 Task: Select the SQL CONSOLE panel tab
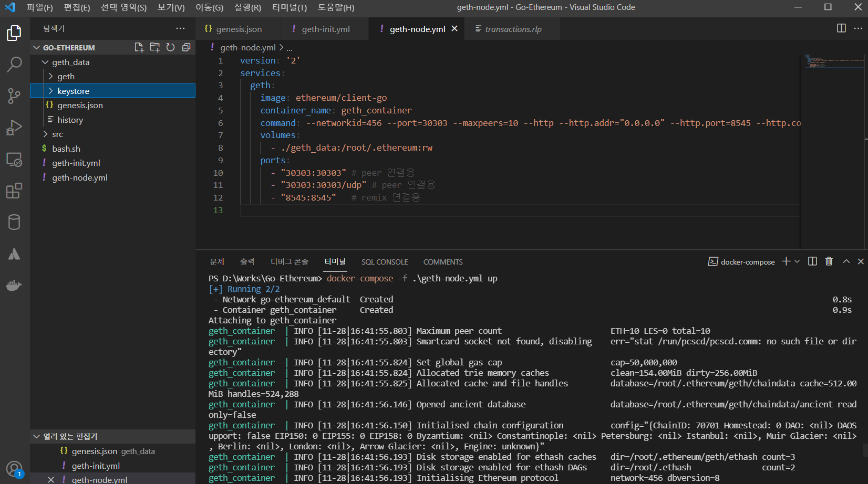point(385,262)
